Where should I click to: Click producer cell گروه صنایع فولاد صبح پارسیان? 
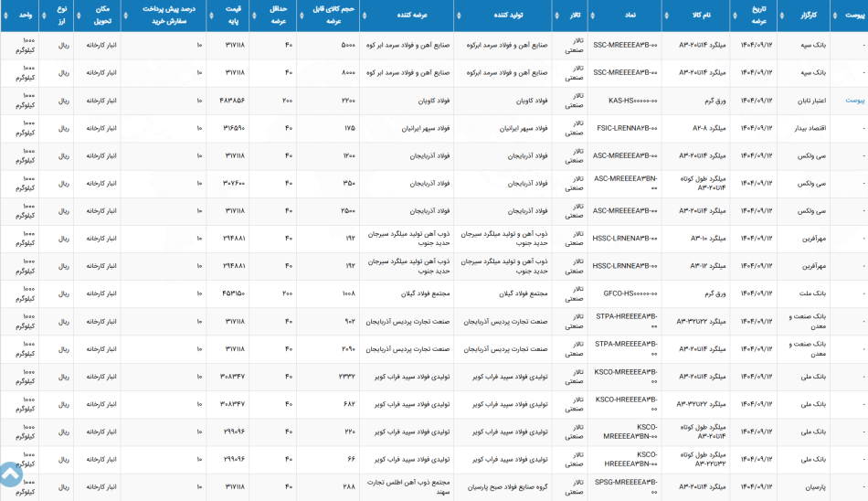[503, 487]
